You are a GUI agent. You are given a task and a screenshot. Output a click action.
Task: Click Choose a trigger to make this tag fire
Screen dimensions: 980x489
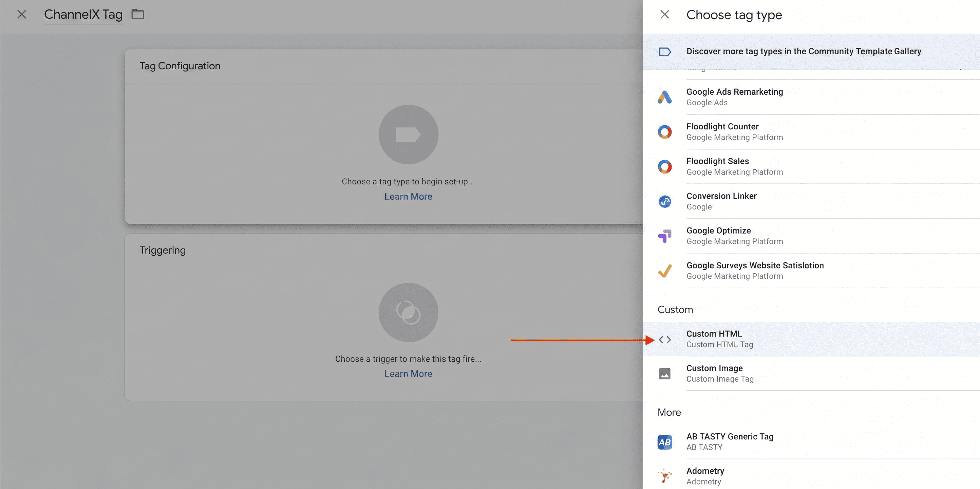click(x=408, y=359)
